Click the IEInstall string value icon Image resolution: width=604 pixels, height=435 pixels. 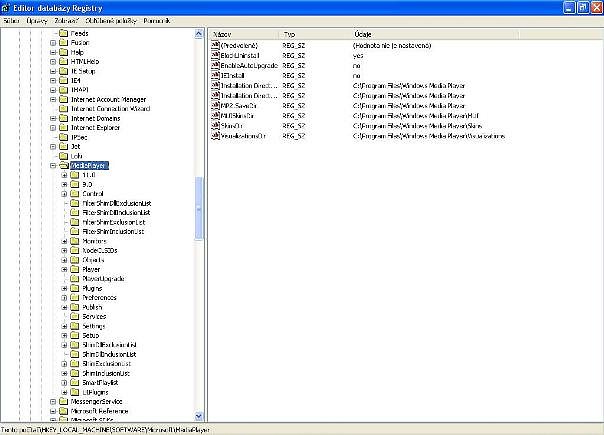coord(215,75)
